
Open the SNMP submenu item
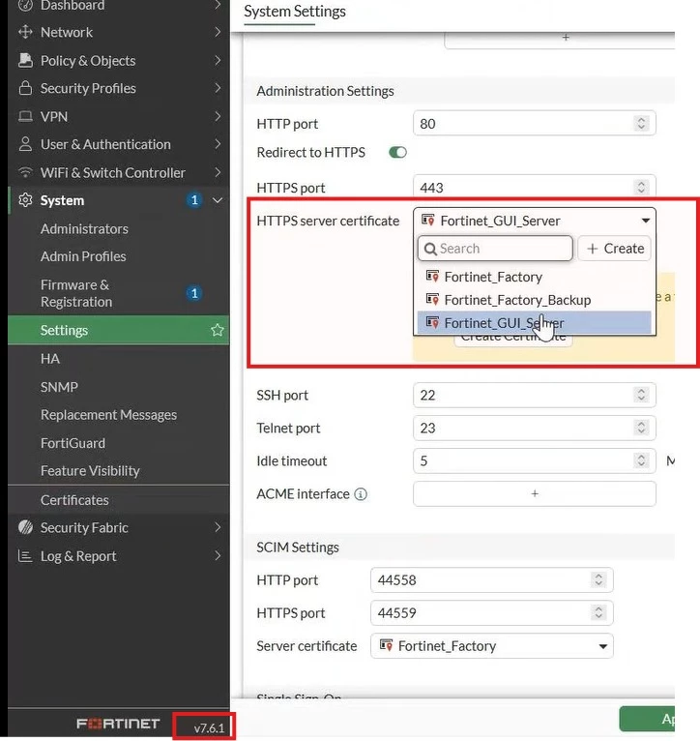point(59,387)
